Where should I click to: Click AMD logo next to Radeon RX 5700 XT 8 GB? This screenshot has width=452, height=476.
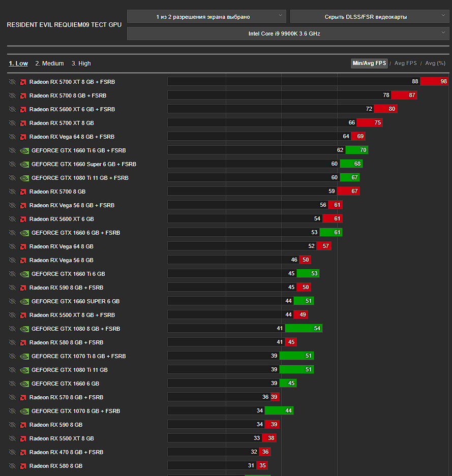(23, 123)
